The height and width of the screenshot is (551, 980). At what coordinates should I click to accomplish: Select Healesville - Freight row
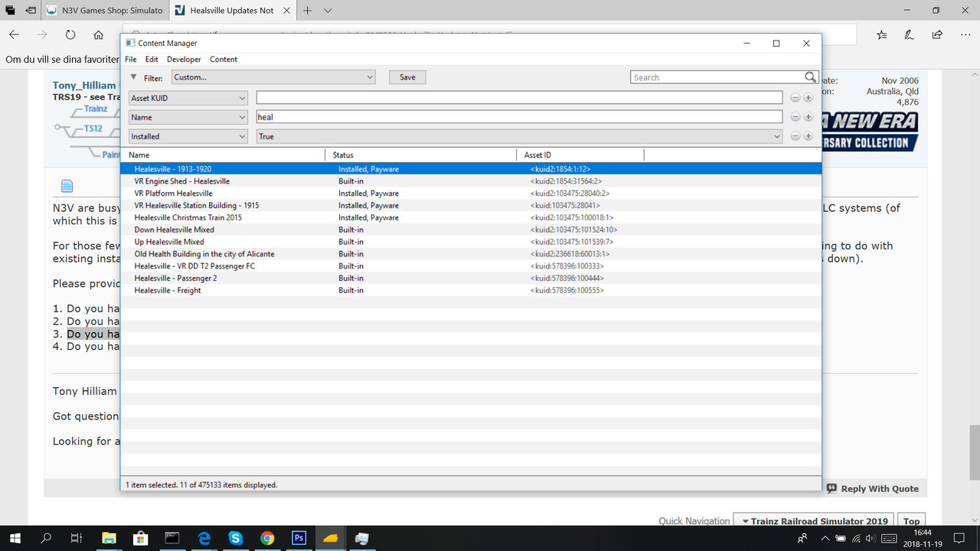pyautogui.click(x=471, y=291)
